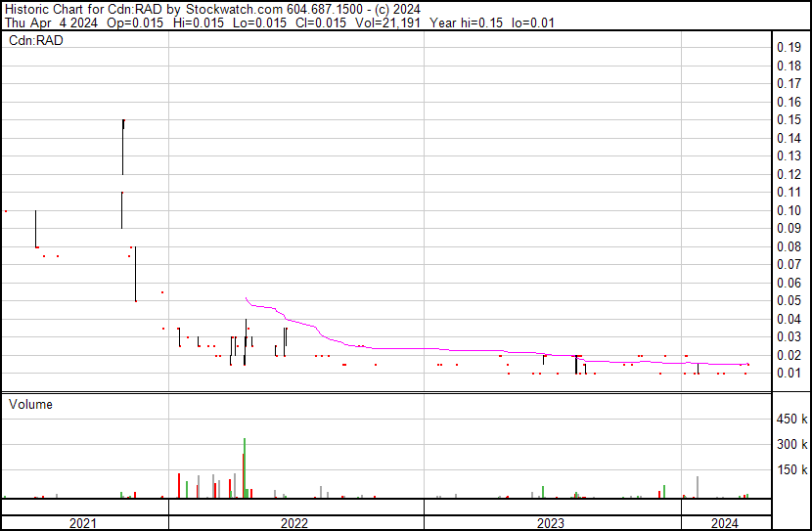Click the 0.19 price axis label
The height and width of the screenshot is (531, 812).
[789, 48]
